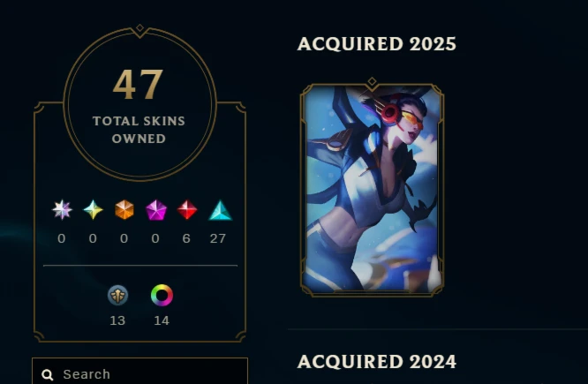
Task: Click the white starburst rarity gem icon
Action: point(62,209)
